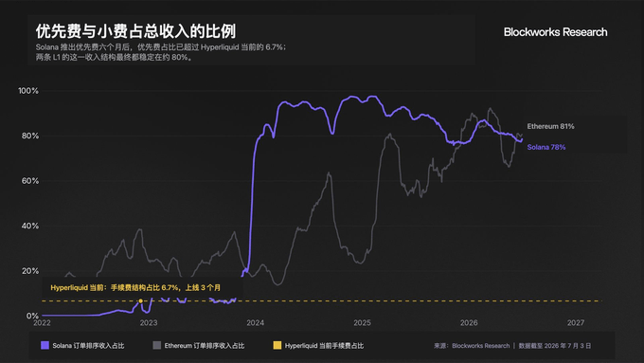Image resolution: width=644 pixels, height=363 pixels.
Task: Click the chart title 优先费与小费占总收入的比例
Action: (x=136, y=31)
